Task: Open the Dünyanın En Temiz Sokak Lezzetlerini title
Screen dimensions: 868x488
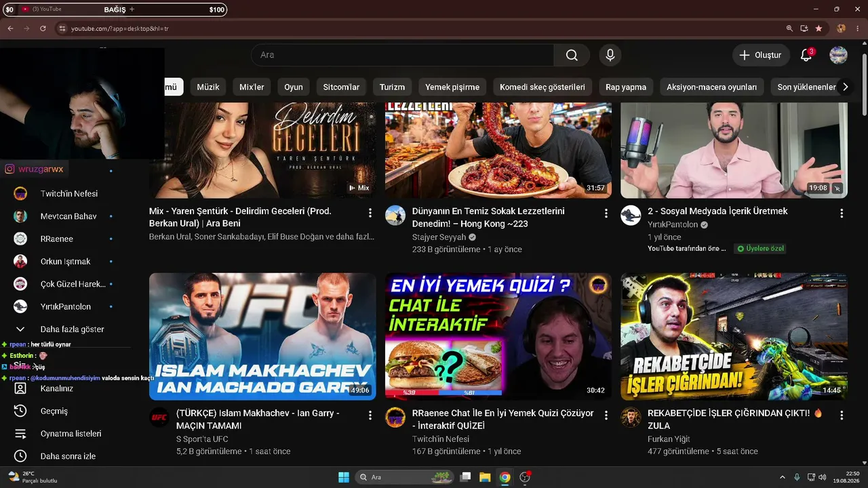Action: click(x=488, y=217)
